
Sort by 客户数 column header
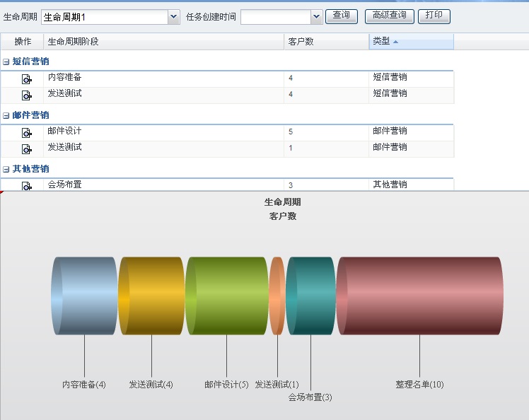click(326, 42)
